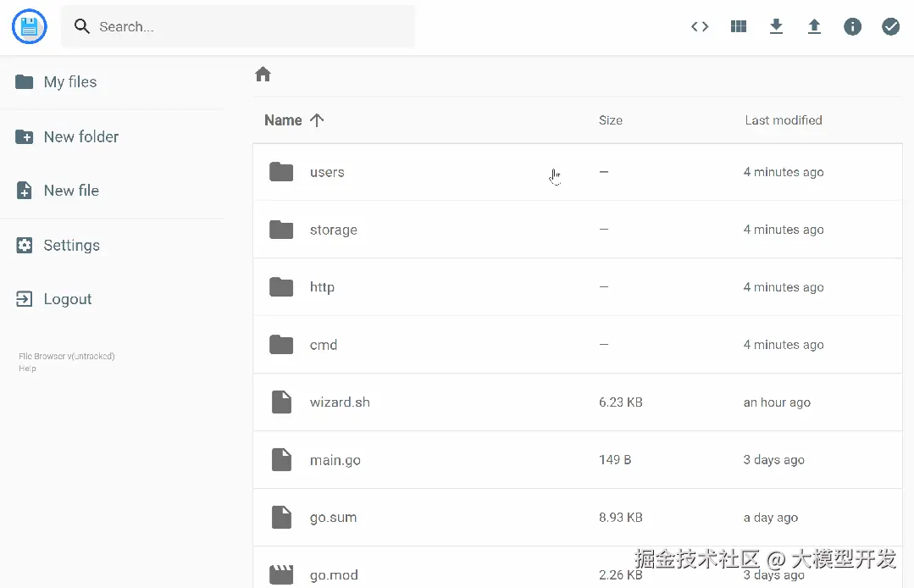Click the File Browser logo
This screenshot has height=588, width=914.
[29, 26]
